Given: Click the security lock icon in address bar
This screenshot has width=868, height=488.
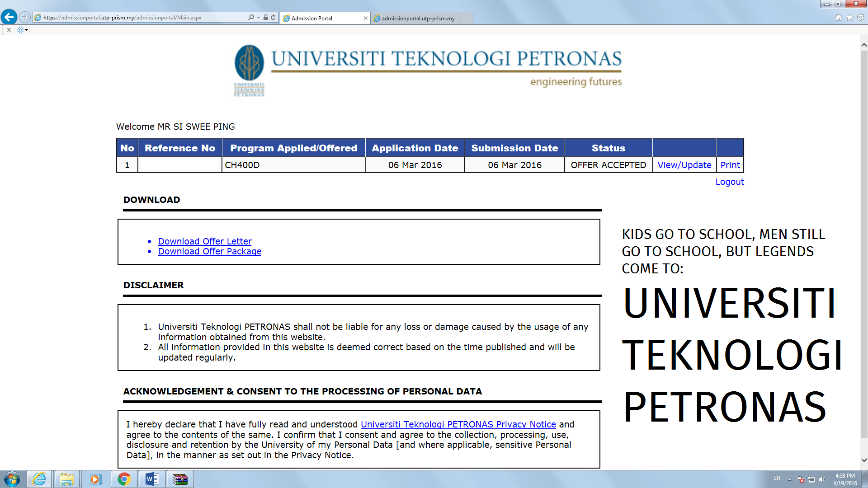Looking at the screenshot, I should tap(266, 17).
